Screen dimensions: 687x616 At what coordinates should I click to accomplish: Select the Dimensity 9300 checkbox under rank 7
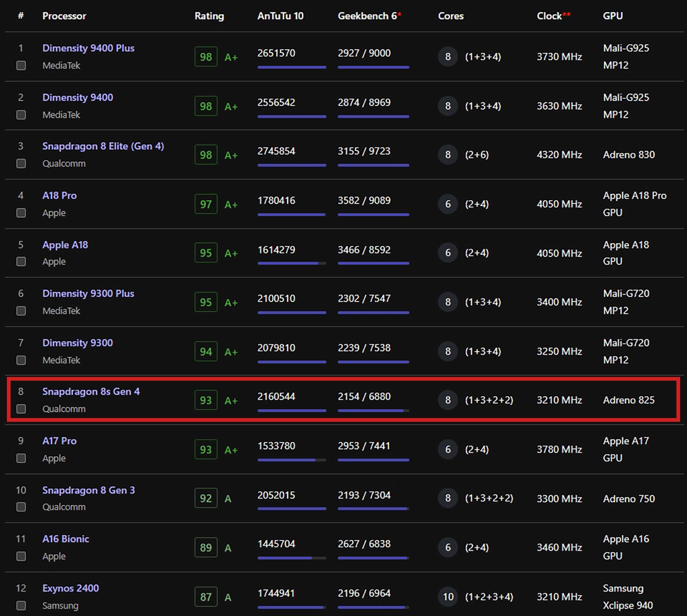tap(21, 360)
